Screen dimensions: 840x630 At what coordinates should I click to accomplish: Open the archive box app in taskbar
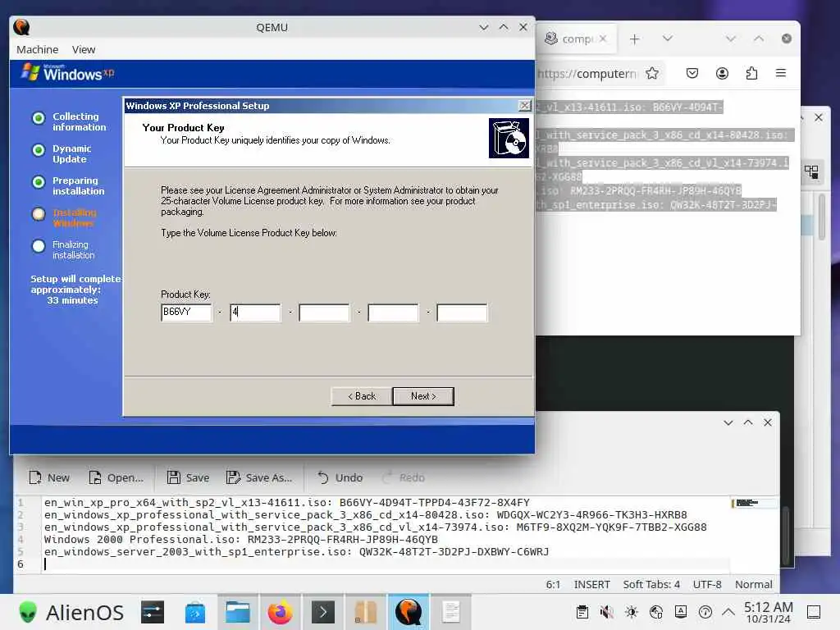(x=365, y=612)
